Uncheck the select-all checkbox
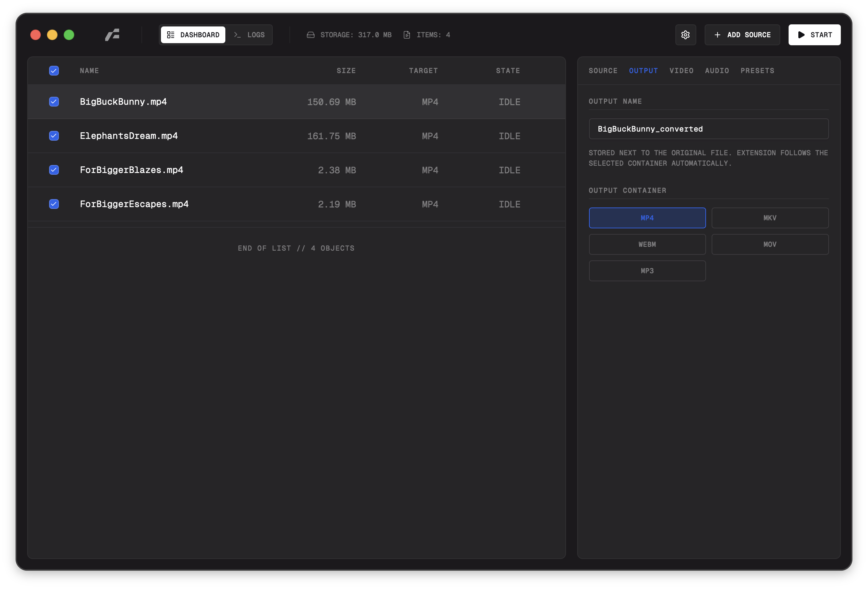The image size is (868, 589). pyautogui.click(x=54, y=71)
